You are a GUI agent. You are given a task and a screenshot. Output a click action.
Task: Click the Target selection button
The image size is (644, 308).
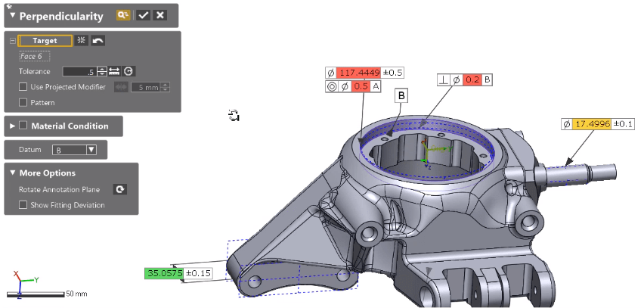click(45, 41)
